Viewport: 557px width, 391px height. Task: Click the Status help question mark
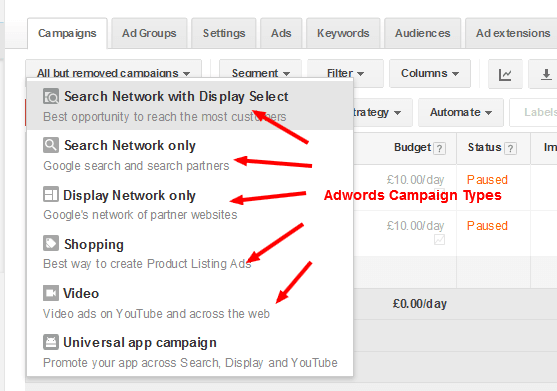tap(511, 148)
